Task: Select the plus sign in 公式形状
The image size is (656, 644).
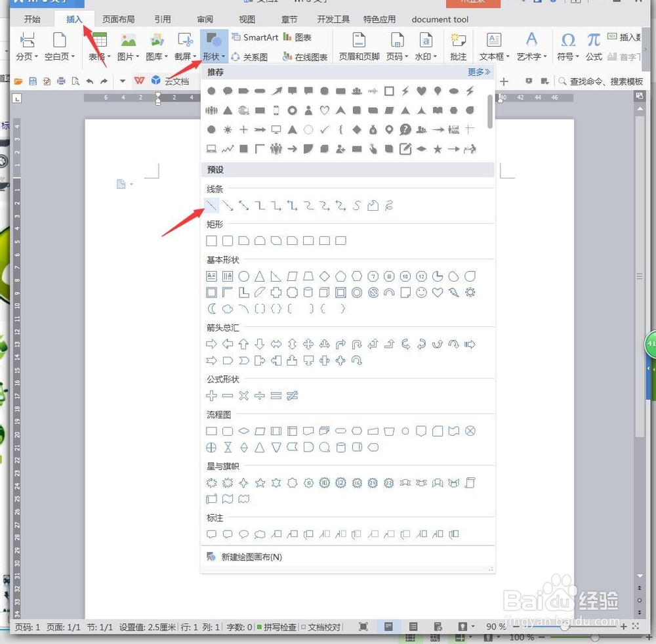Action: point(212,396)
